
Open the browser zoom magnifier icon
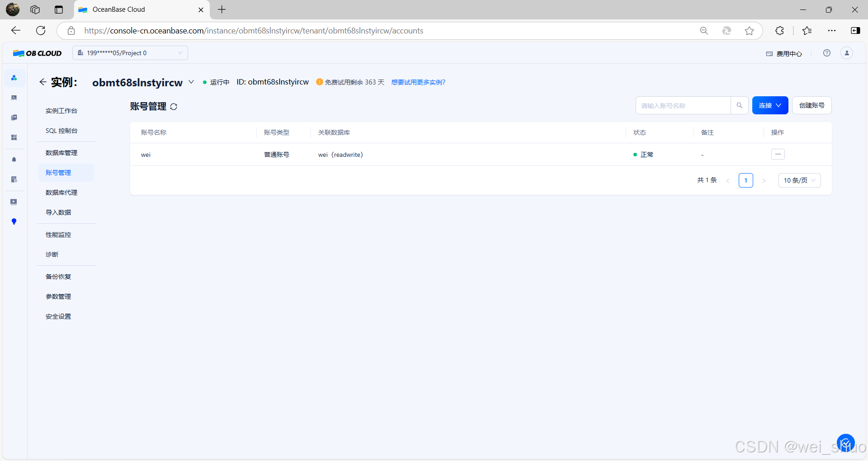click(x=704, y=31)
